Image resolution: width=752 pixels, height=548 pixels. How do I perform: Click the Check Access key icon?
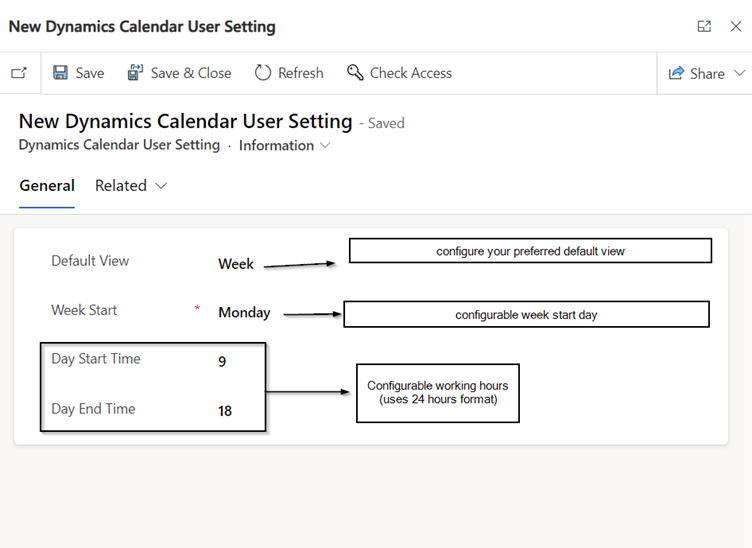[355, 73]
